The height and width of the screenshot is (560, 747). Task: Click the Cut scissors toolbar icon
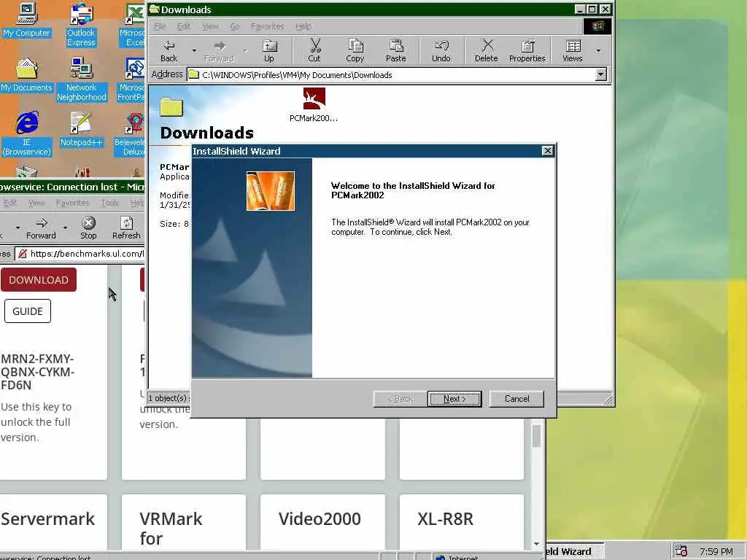[314, 51]
